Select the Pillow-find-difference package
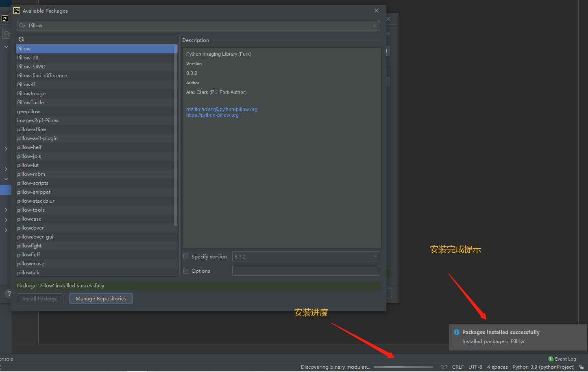Image resolution: width=588 pixels, height=372 pixels. pos(95,76)
